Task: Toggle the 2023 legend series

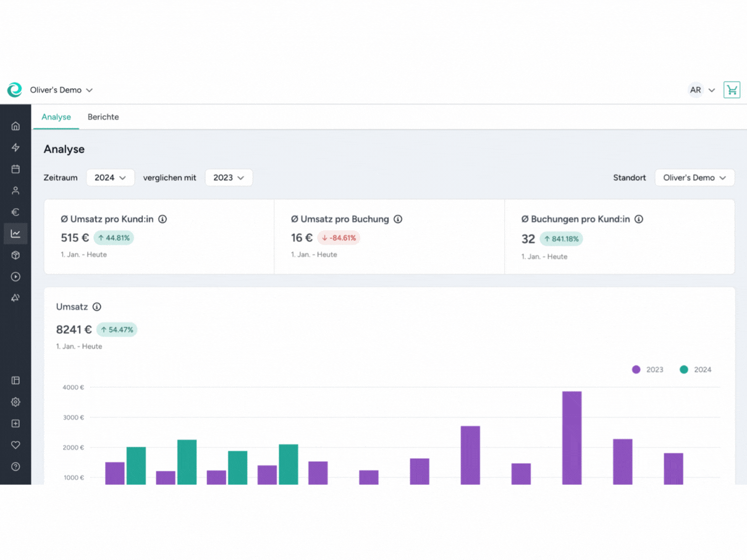Action: click(648, 370)
